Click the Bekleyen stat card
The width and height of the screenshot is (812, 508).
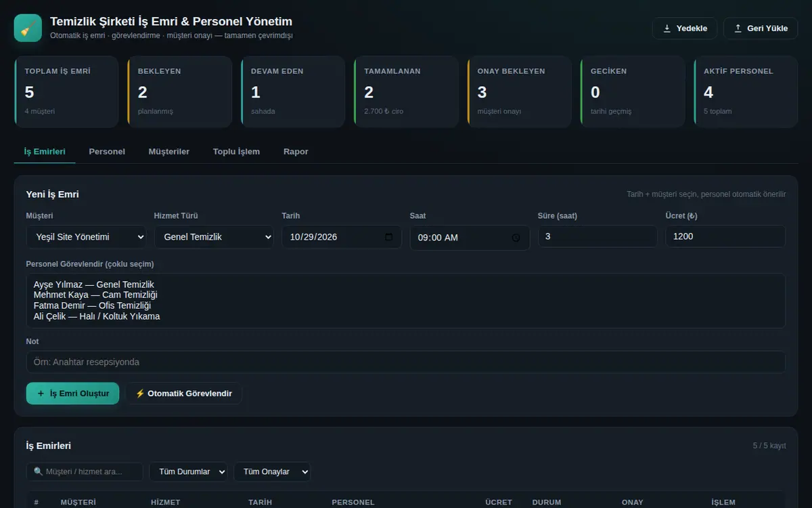[x=179, y=91]
